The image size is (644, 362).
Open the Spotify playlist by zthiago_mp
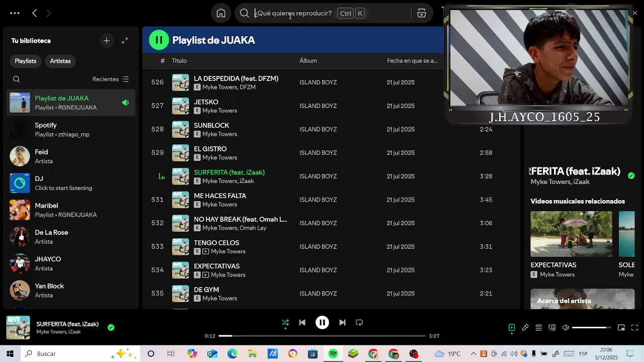[x=71, y=130]
